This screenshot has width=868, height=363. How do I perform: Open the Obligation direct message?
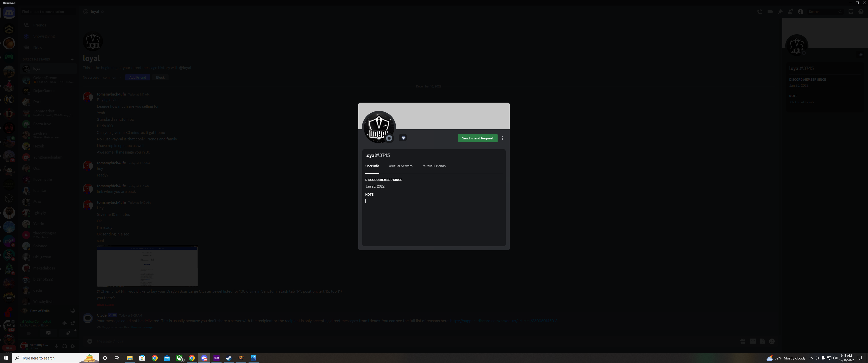[48, 257]
